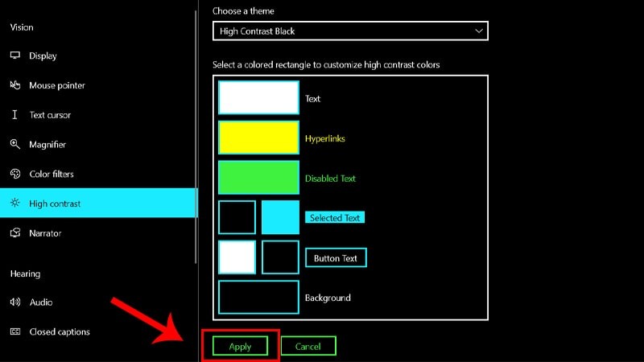Expand the High Contrast Black theme dropdown
The width and height of the screenshot is (644, 362).
click(x=350, y=31)
